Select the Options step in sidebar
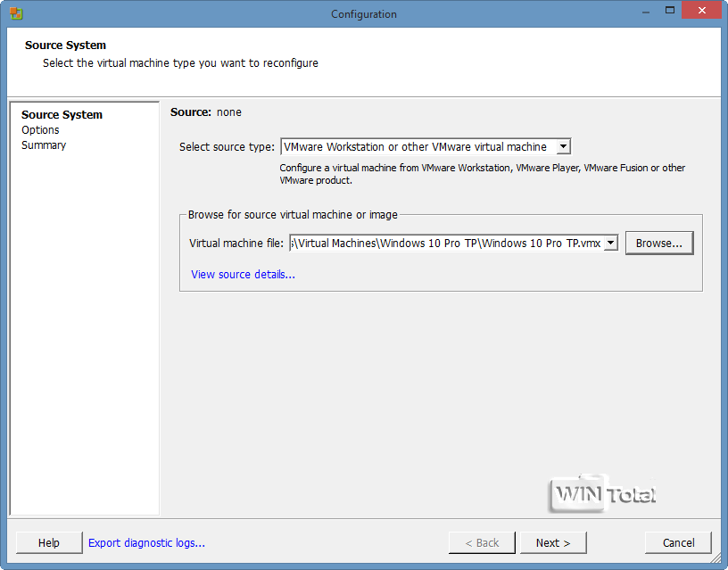Image resolution: width=728 pixels, height=570 pixels. (40, 130)
